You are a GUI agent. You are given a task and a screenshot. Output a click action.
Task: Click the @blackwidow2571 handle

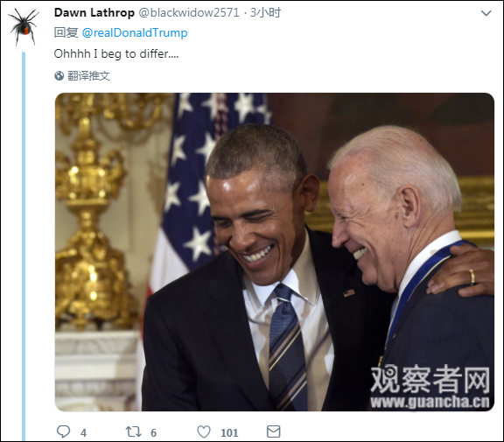pos(189,12)
